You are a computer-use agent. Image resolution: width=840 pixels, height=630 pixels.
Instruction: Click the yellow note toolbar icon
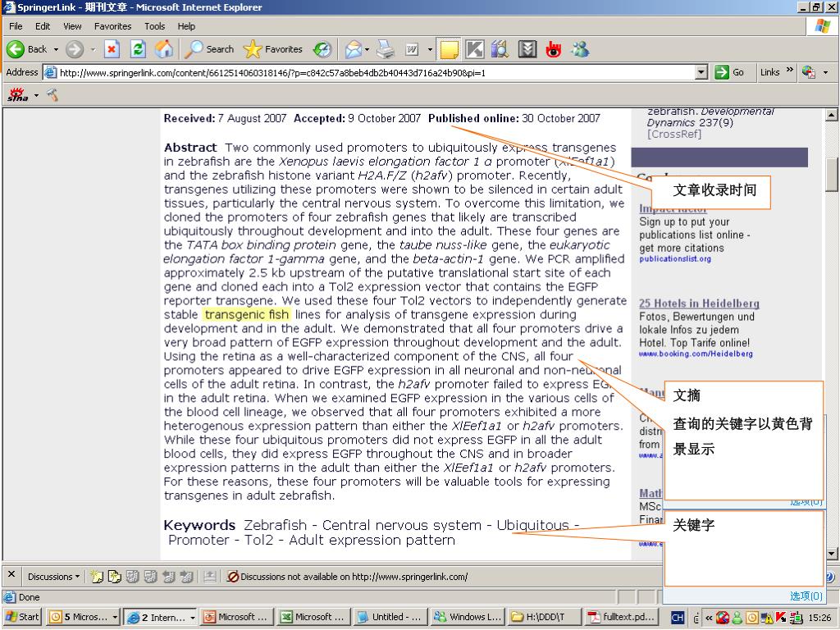point(449,49)
